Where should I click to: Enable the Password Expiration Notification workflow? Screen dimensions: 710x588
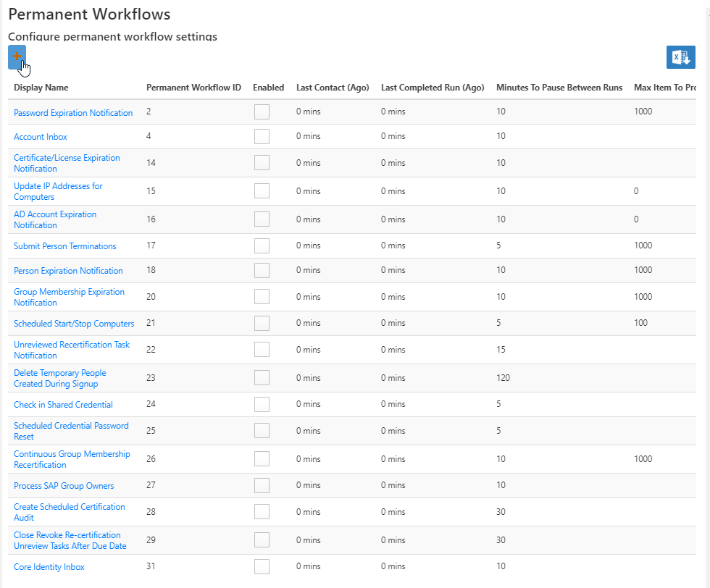(262, 112)
